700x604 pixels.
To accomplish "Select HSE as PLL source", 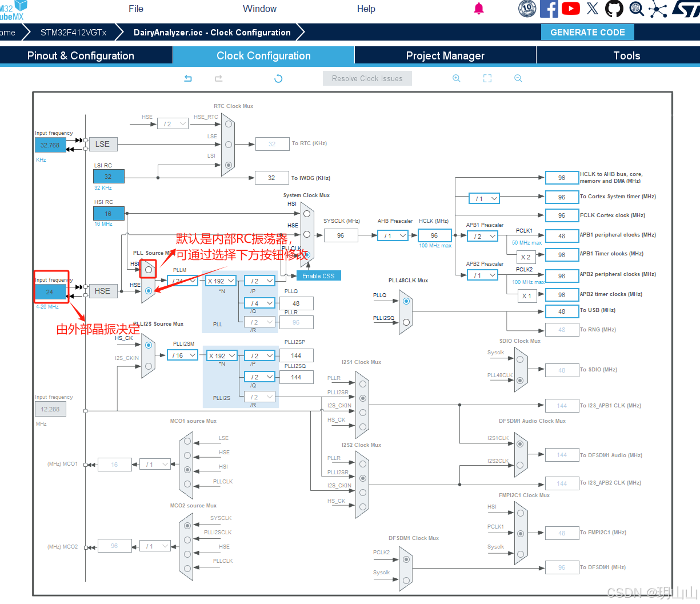I will (x=149, y=290).
